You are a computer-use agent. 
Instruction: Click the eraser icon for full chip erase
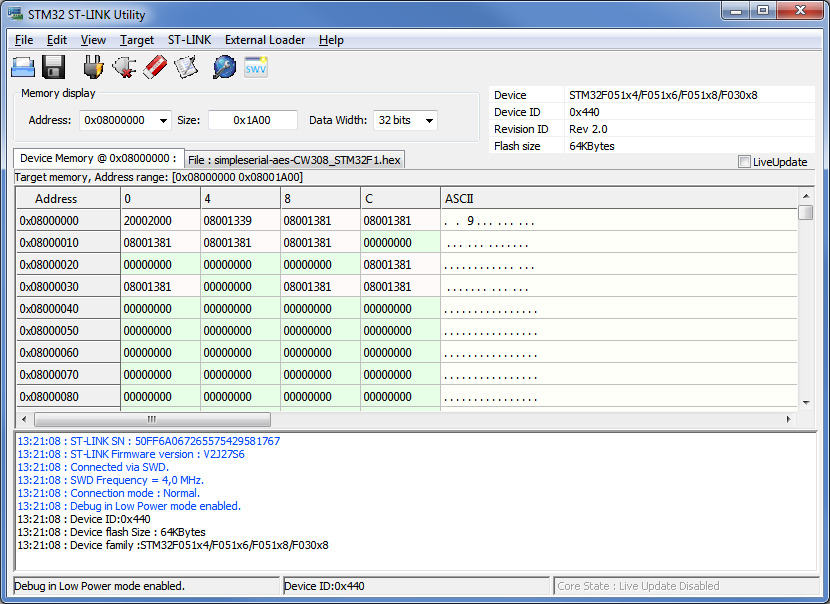[x=154, y=67]
